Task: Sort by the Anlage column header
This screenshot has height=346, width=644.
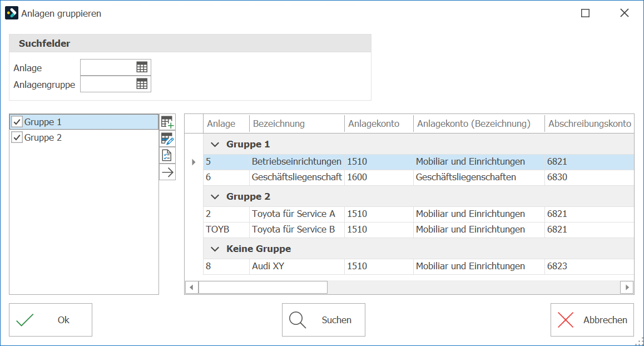Action: click(226, 123)
